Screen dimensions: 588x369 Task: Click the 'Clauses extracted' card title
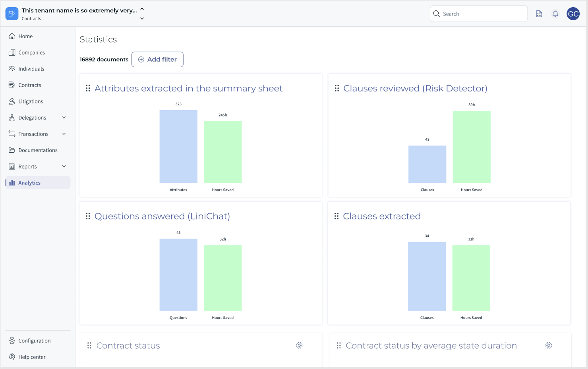[382, 216]
